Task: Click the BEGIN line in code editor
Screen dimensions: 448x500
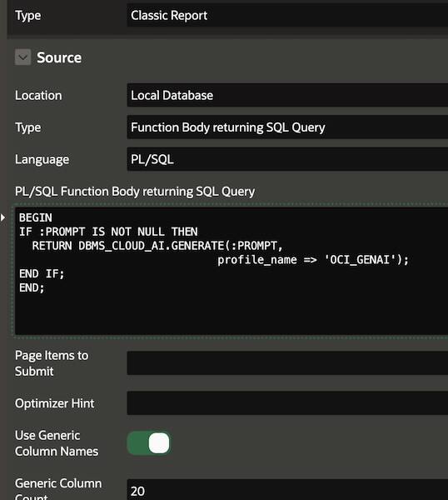Action: pos(35,217)
